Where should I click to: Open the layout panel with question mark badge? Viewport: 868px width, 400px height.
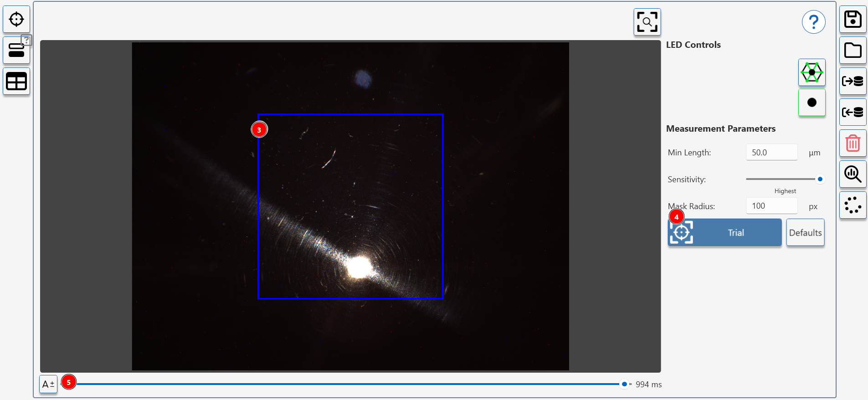coord(16,50)
